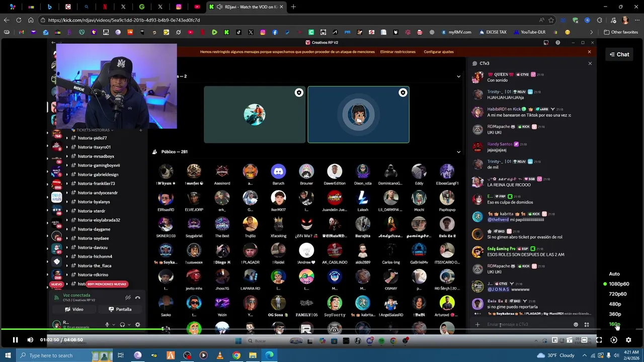Disconnect from the voice channel
The image size is (644, 362).
click(x=137, y=298)
